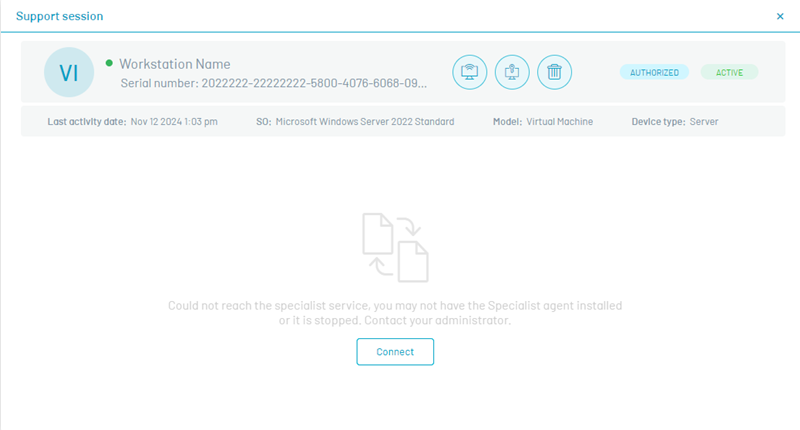This screenshot has height=430, width=800.
Task: Click the specialist service error message
Action: (x=395, y=313)
